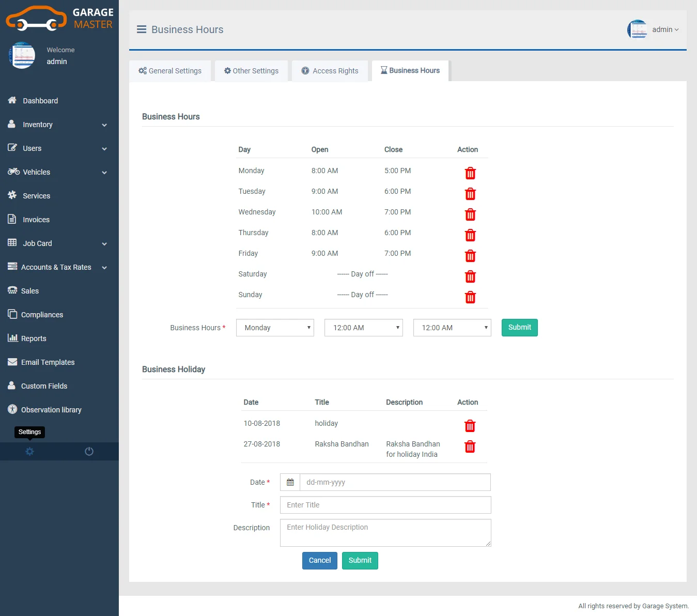Open the closing time dropdown
Viewport: 697px width, 616px height.
coord(452,328)
